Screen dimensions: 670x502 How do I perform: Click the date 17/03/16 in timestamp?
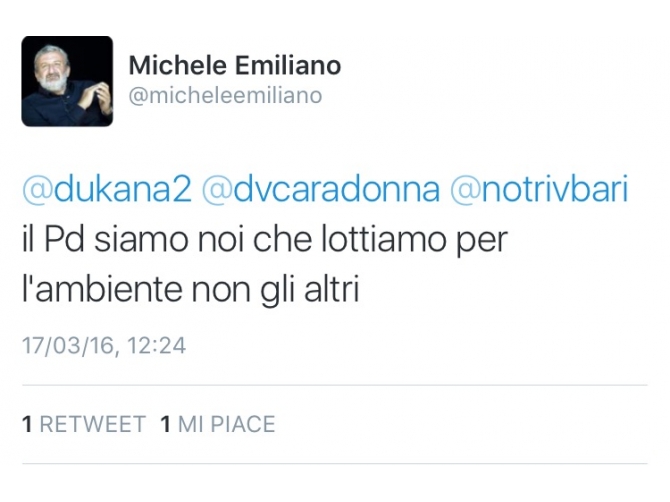(x=68, y=346)
